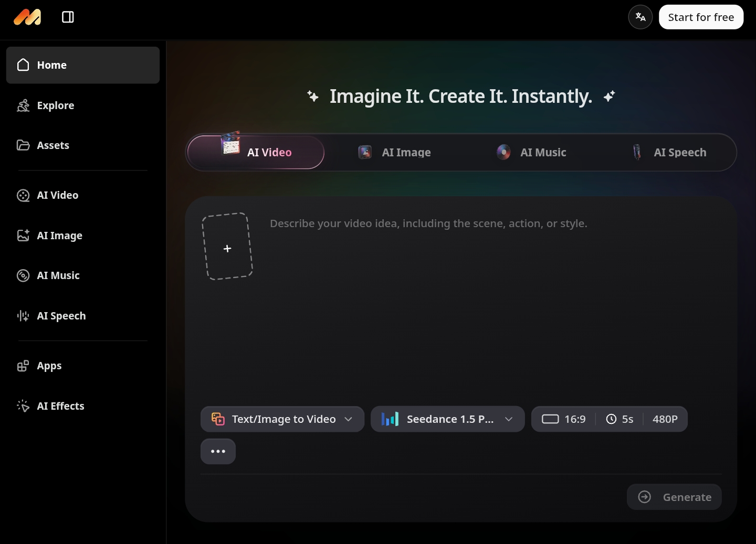Toggle the sidebar panel icon
Viewport: 756px width, 544px height.
[x=68, y=17]
